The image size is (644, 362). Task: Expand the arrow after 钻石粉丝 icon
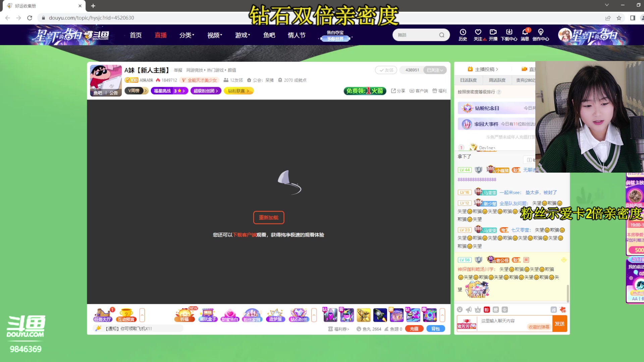[314, 315]
